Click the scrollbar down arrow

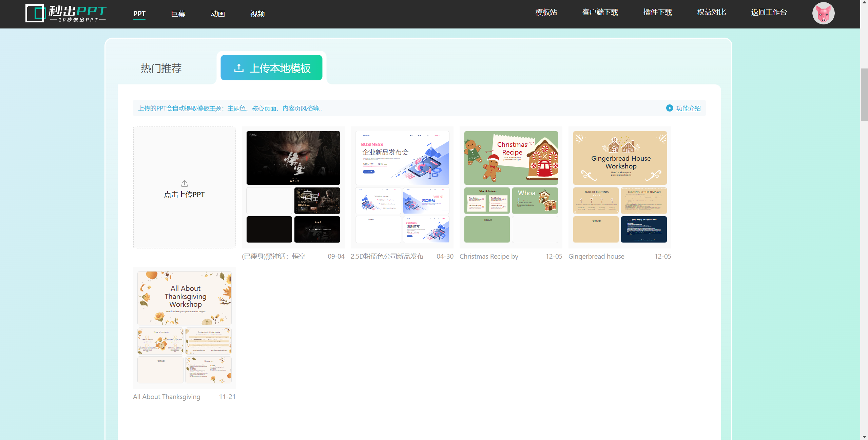click(864, 437)
